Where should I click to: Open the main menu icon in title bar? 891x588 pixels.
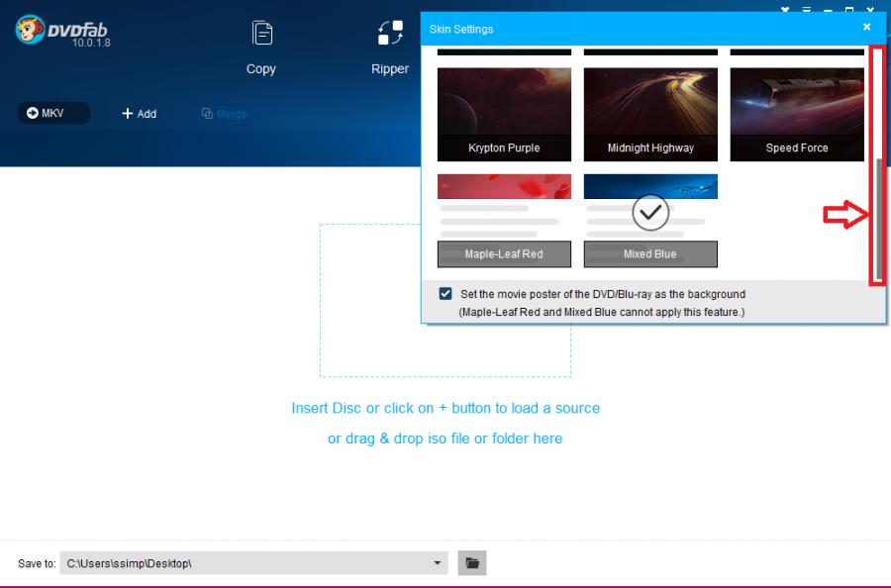[x=807, y=8]
